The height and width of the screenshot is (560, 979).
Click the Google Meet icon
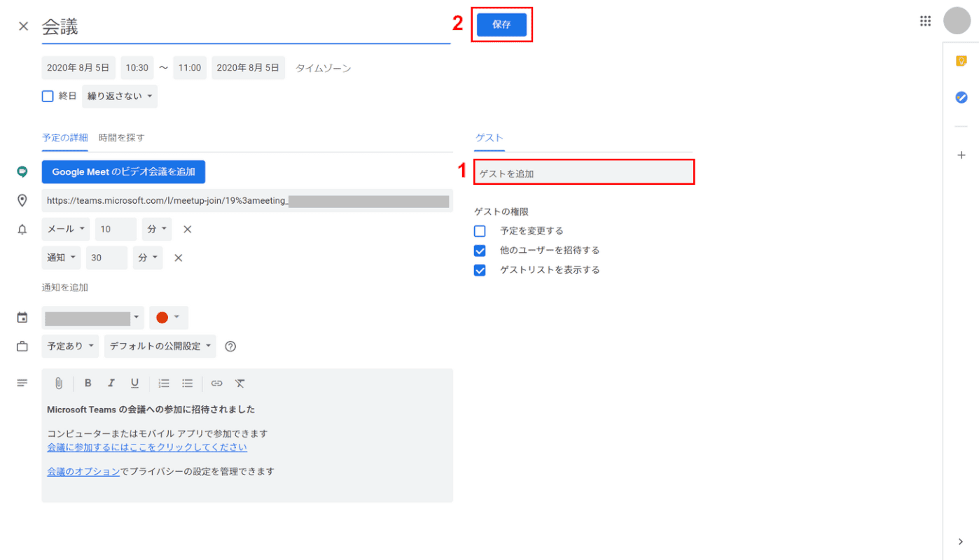point(22,171)
